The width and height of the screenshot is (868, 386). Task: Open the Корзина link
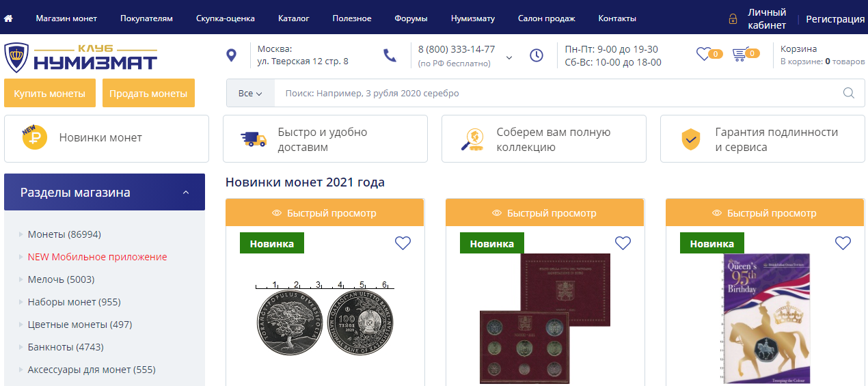pyautogui.click(x=798, y=49)
